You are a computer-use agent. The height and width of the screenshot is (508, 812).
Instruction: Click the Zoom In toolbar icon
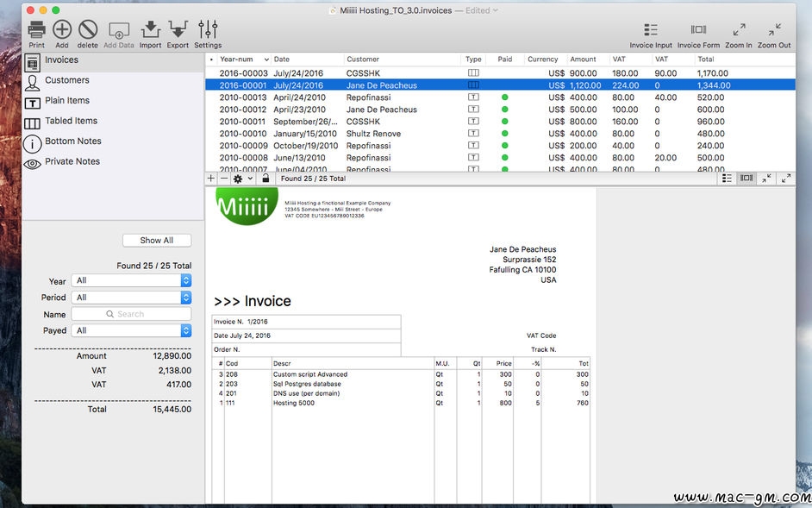[739, 29]
